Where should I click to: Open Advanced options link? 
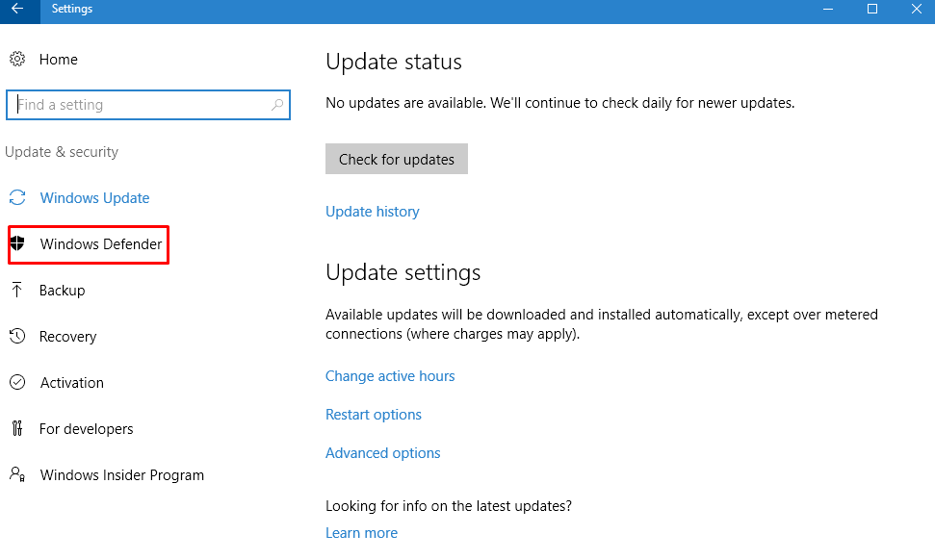tap(383, 453)
